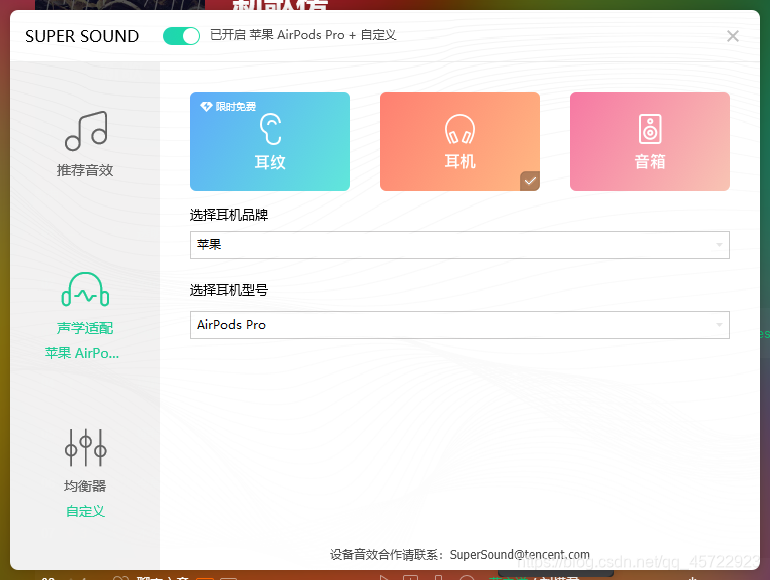Click the 自定义 equalizer preset text
770x580 pixels.
pyautogui.click(x=85, y=511)
